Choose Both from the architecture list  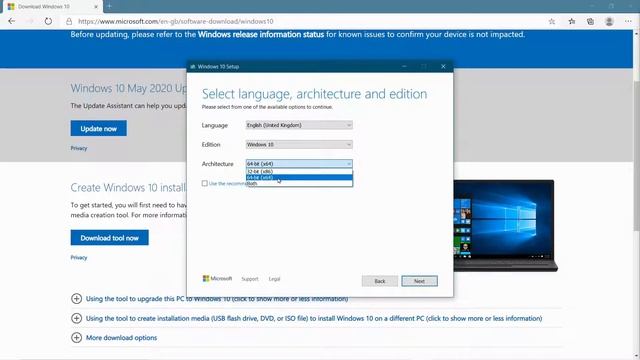coord(299,184)
